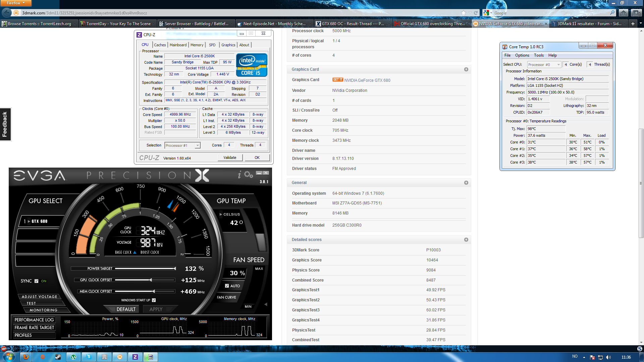644x362 pixels.
Task: Click the Feedback side tab
Action: click(5, 124)
